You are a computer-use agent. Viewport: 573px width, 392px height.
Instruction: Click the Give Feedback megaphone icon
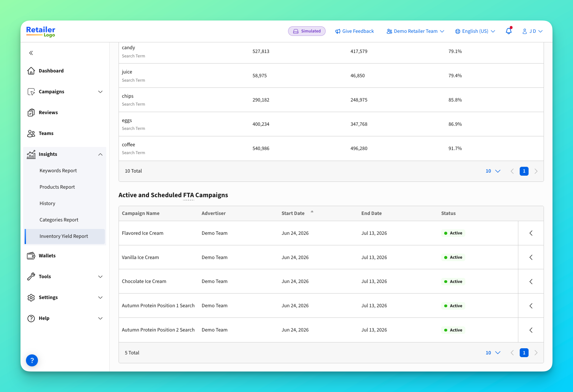[338, 31]
